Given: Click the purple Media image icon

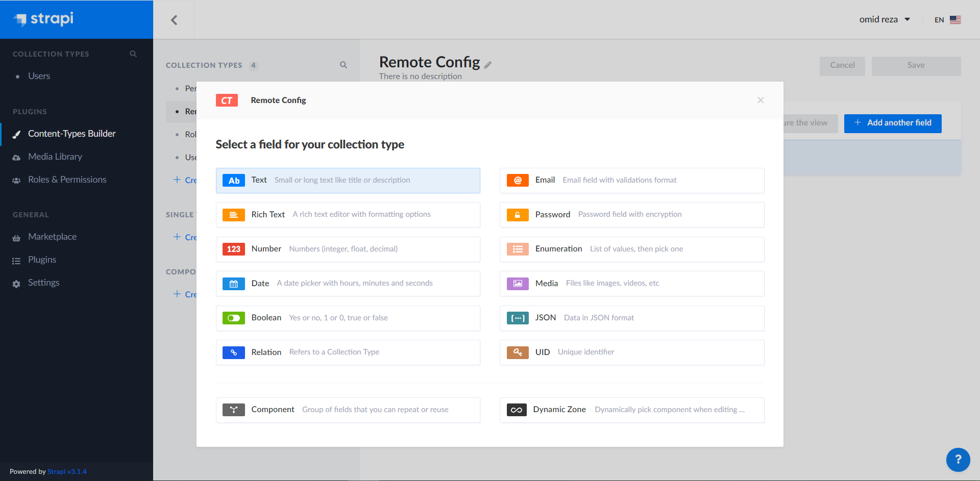Looking at the screenshot, I should 518,284.
